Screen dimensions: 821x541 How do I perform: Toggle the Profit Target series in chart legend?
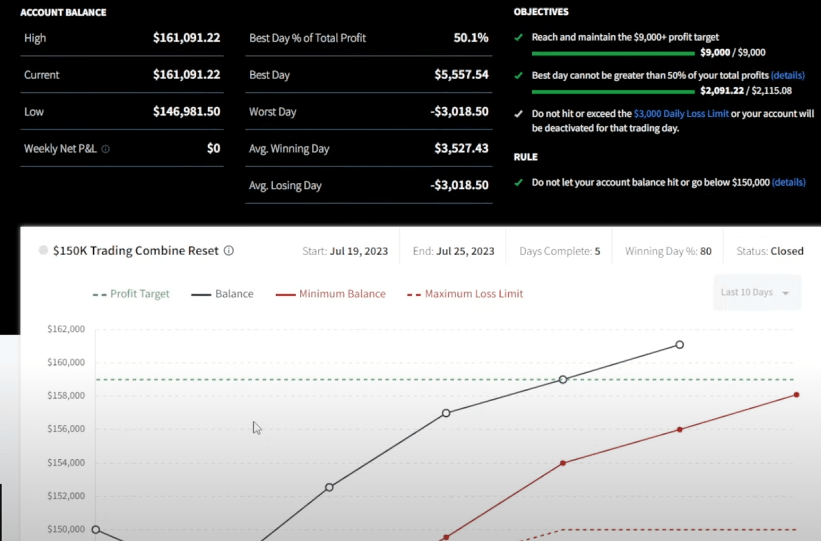click(x=131, y=294)
